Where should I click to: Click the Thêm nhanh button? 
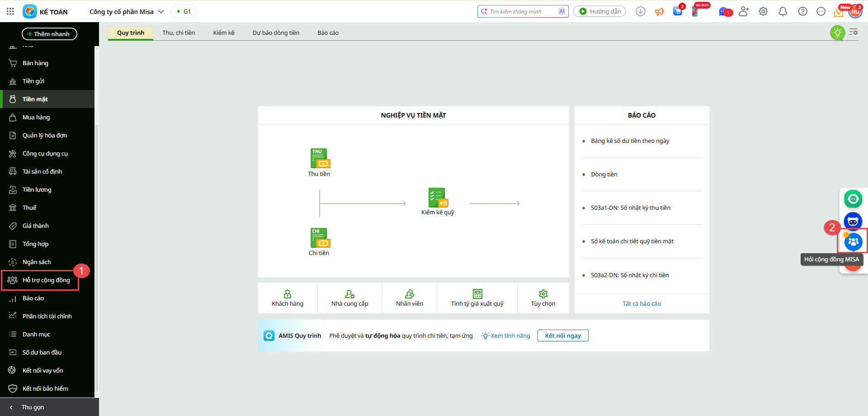49,34
